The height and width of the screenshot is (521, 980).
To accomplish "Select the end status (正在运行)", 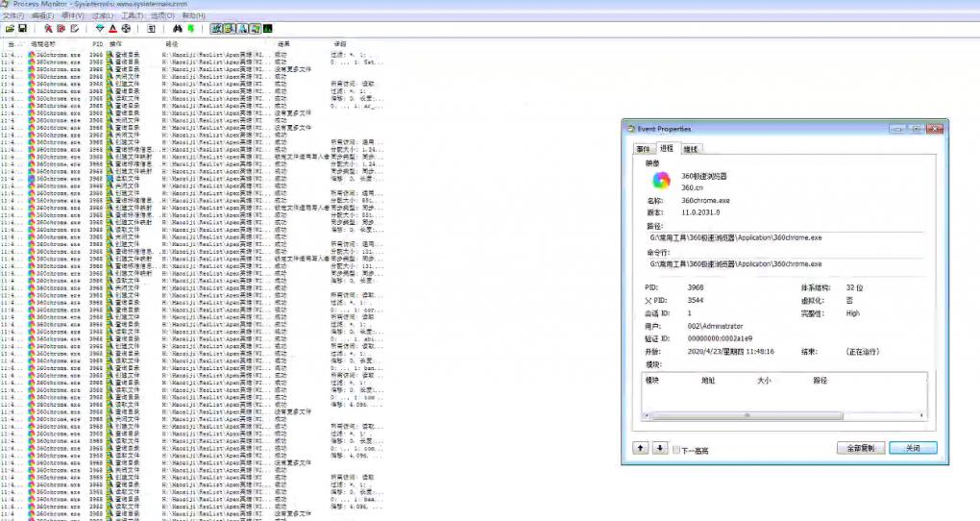I will pos(863,352).
